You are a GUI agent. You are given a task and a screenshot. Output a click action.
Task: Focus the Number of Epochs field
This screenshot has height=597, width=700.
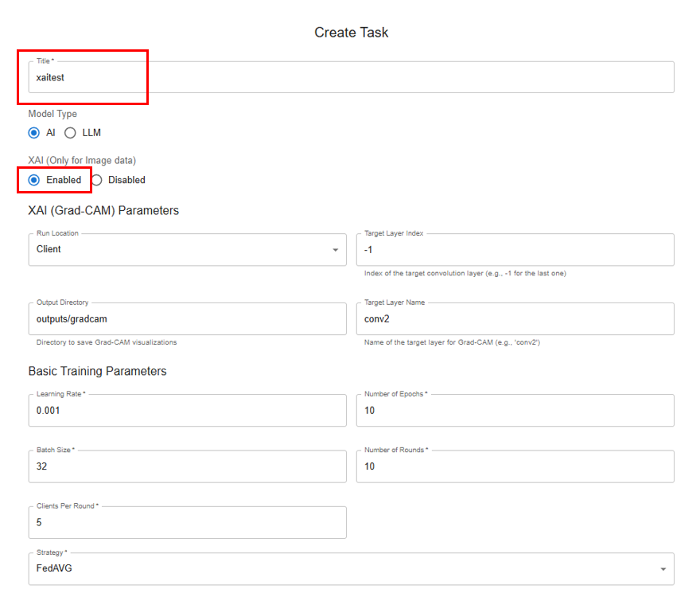[515, 411]
